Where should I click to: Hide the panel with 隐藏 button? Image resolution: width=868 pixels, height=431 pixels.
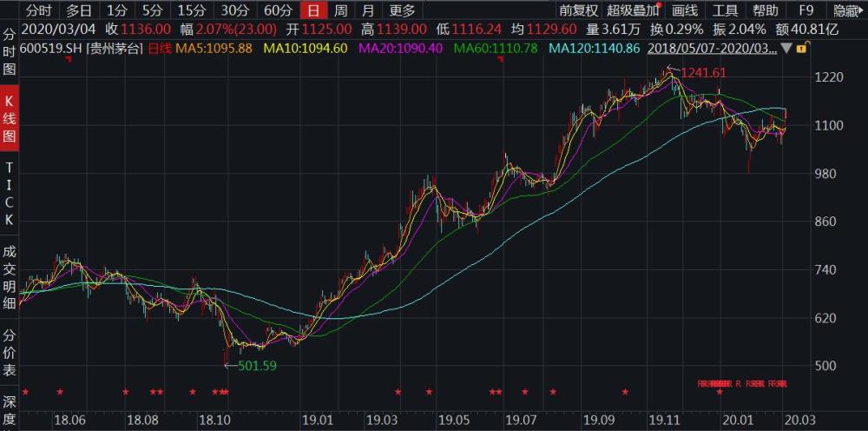846,10
